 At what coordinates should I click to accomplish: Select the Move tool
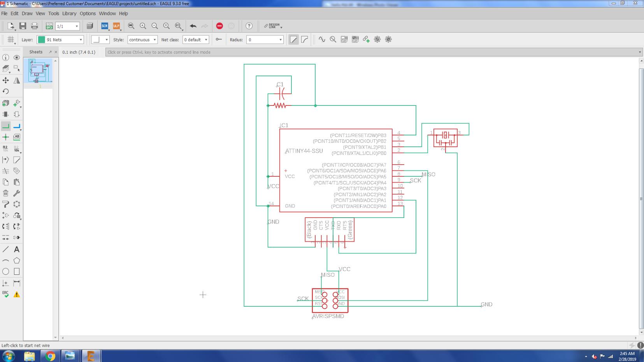[x=5, y=80]
